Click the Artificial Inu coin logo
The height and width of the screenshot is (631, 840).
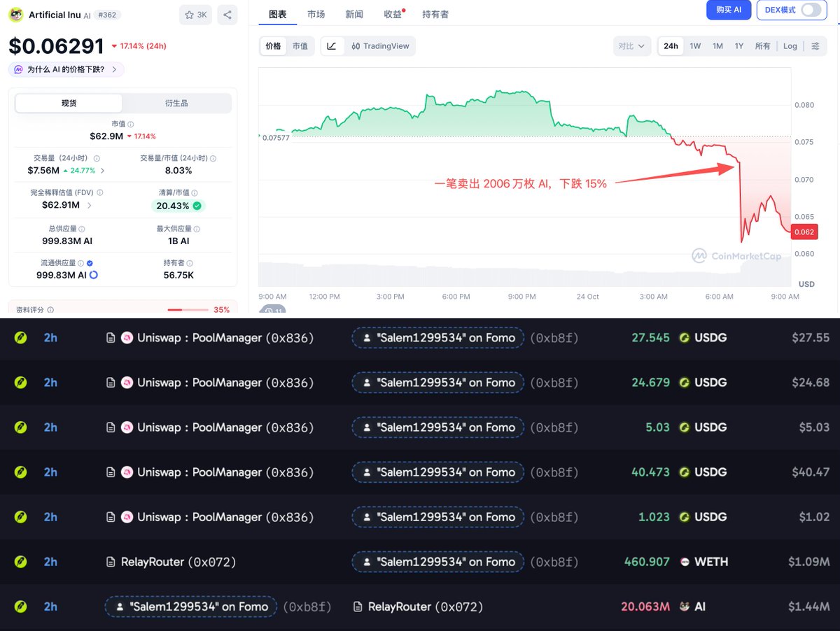point(16,14)
